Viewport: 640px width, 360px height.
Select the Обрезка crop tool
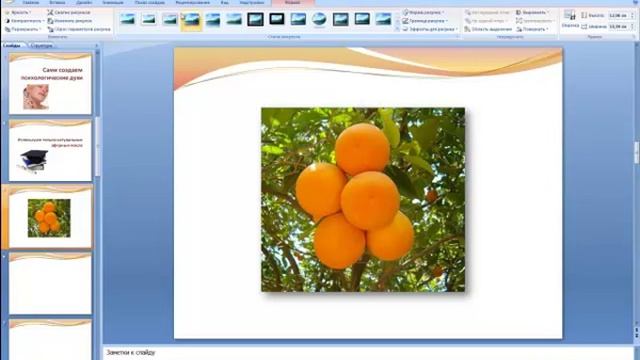[x=570, y=19]
